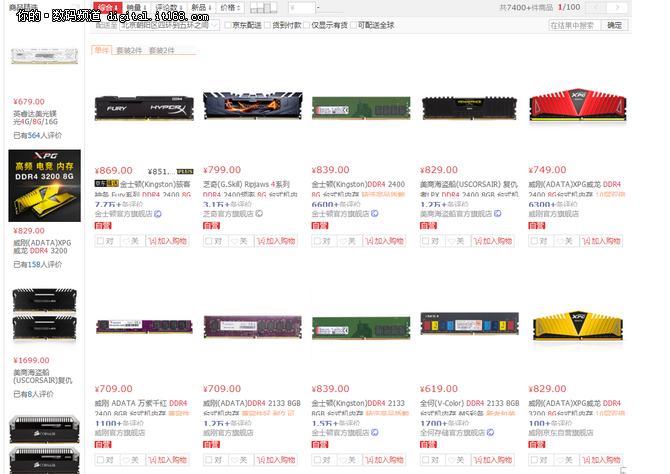The width and height of the screenshot is (670, 474).
Task: Check compare box for G.Skill Ripjaws 4
Action: coord(209,241)
